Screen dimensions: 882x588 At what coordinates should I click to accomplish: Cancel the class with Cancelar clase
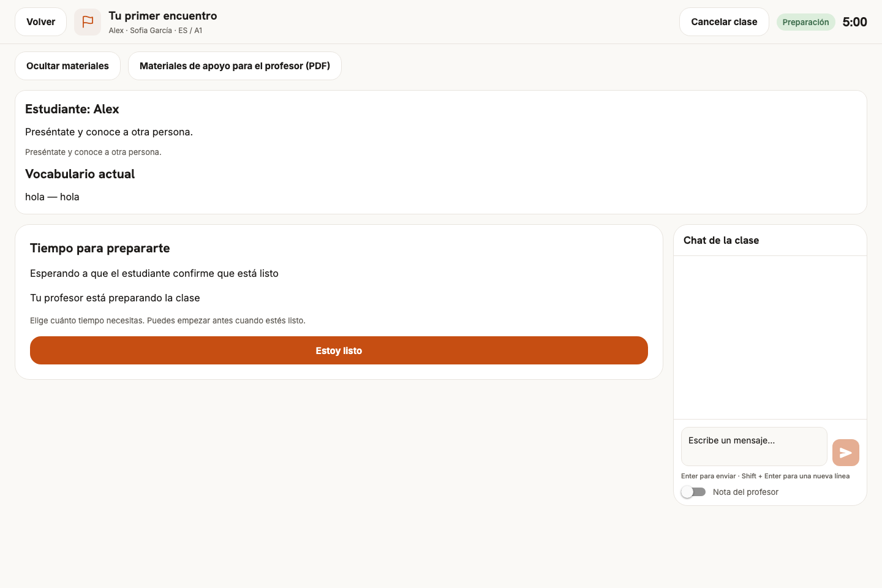(x=724, y=22)
